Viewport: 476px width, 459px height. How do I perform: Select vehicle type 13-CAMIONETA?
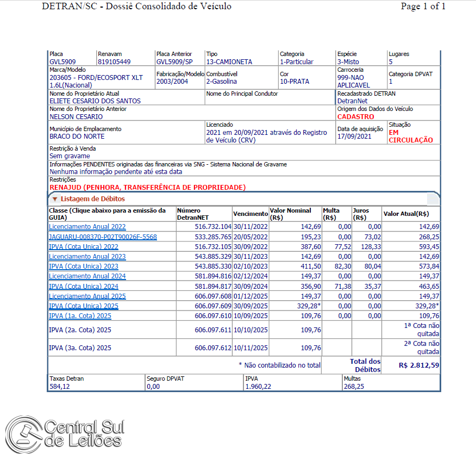point(229,61)
